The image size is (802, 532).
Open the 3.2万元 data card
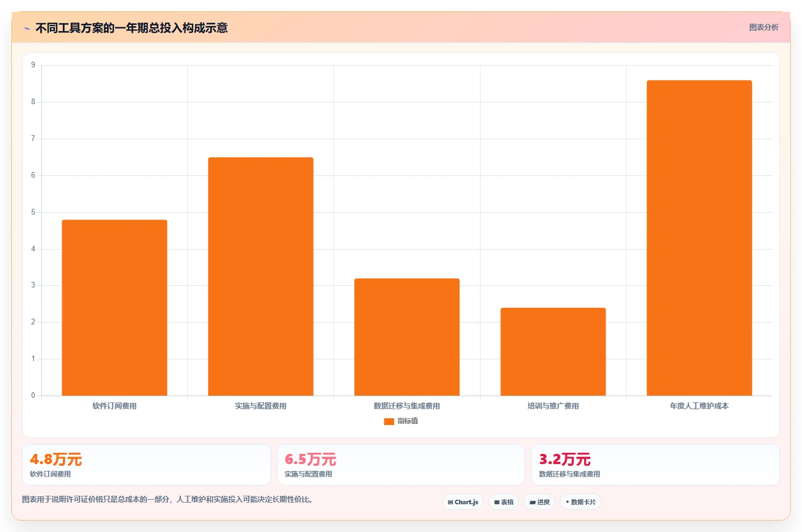655,465
